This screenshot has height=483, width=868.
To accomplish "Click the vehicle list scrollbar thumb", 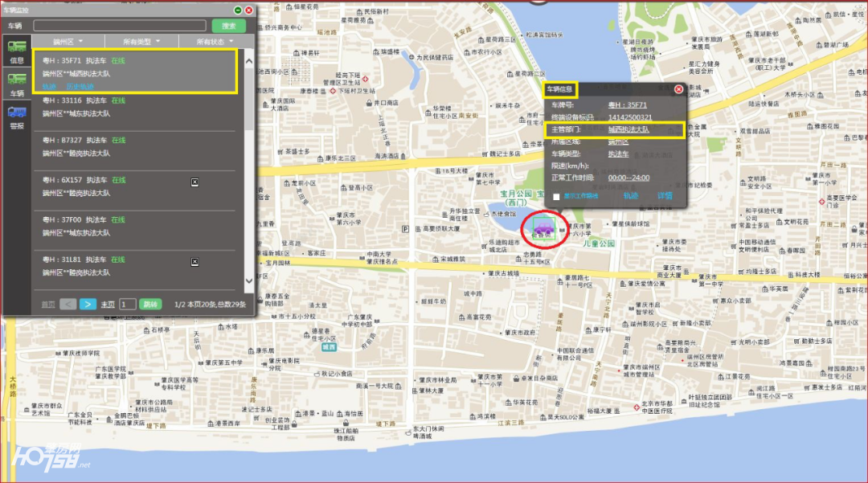I will click(x=249, y=99).
